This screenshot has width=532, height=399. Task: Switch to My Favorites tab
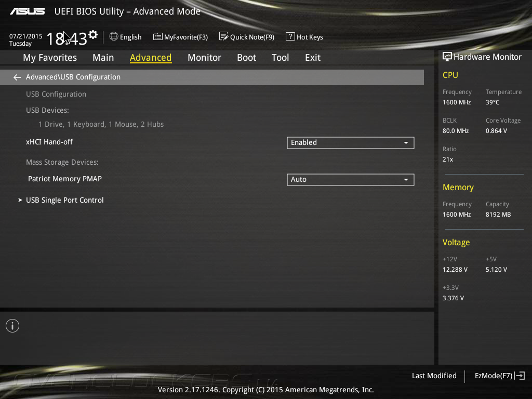point(50,58)
